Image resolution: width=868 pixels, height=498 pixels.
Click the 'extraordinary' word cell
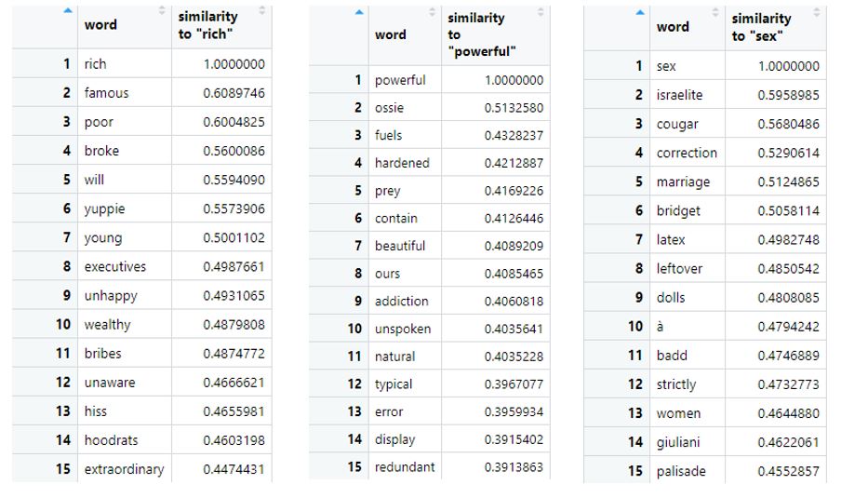[124, 469]
